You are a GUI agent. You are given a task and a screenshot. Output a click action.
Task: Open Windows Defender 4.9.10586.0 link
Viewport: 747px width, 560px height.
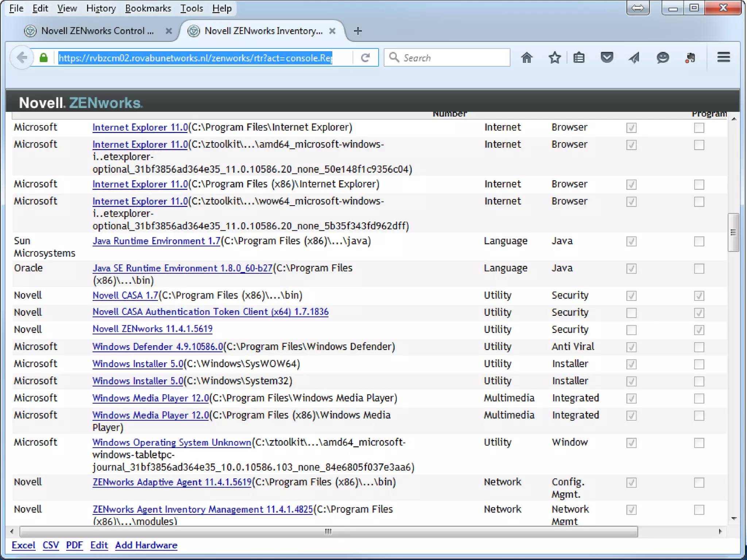[x=158, y=347]
